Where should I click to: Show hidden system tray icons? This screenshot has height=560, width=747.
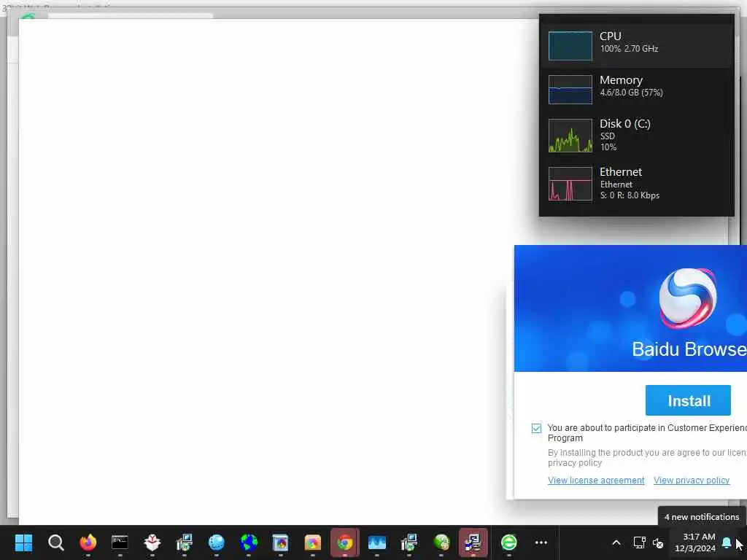click(x=616, y=542)
